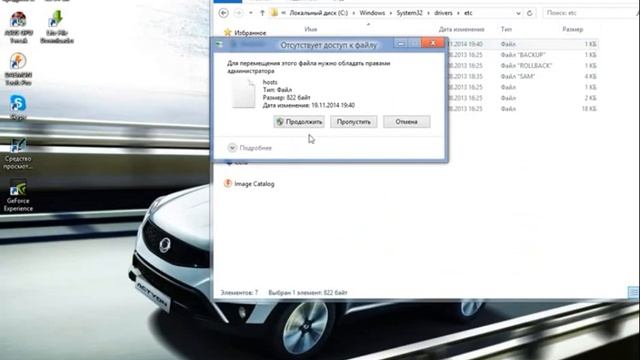Click the Поиск: etc search field
The image size is (640, 360).
(x=590, y=13)
